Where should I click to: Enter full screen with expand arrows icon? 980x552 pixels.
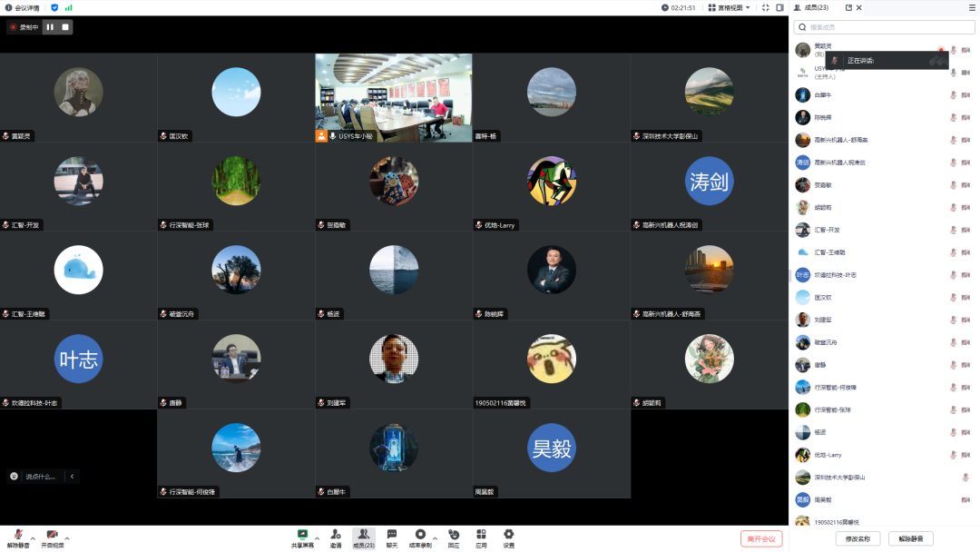coord(766,7)
